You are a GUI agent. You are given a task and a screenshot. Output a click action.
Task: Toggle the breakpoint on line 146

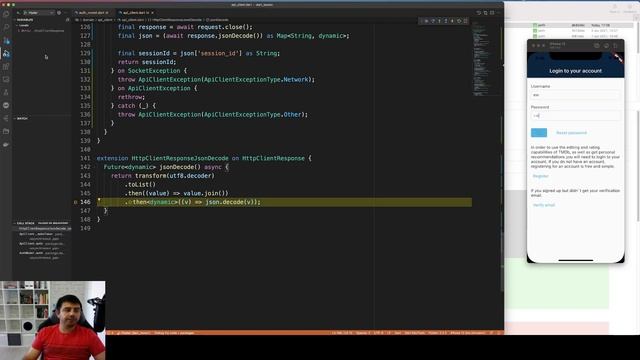click(x=76, y=202)
